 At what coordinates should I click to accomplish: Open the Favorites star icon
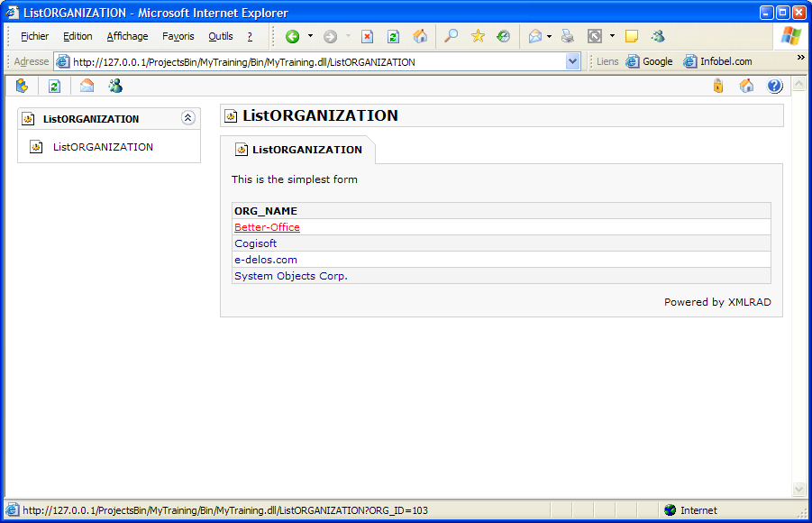[478, 37]
